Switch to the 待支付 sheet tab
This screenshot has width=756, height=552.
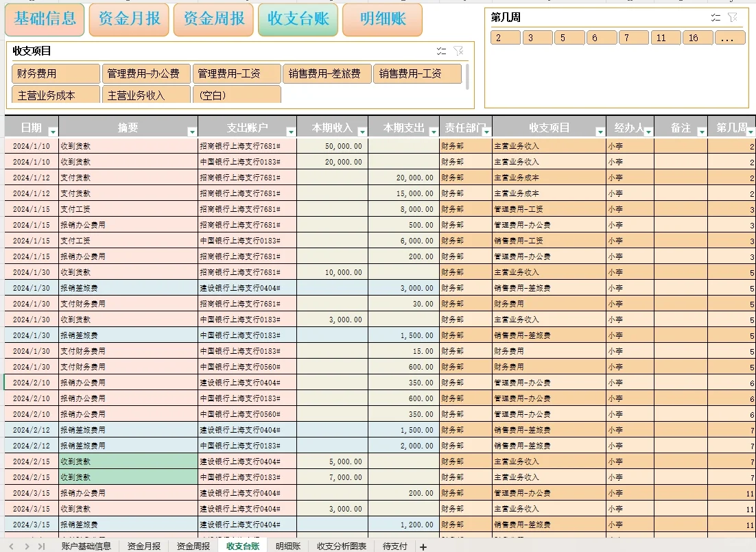click(x=395, y=547)
